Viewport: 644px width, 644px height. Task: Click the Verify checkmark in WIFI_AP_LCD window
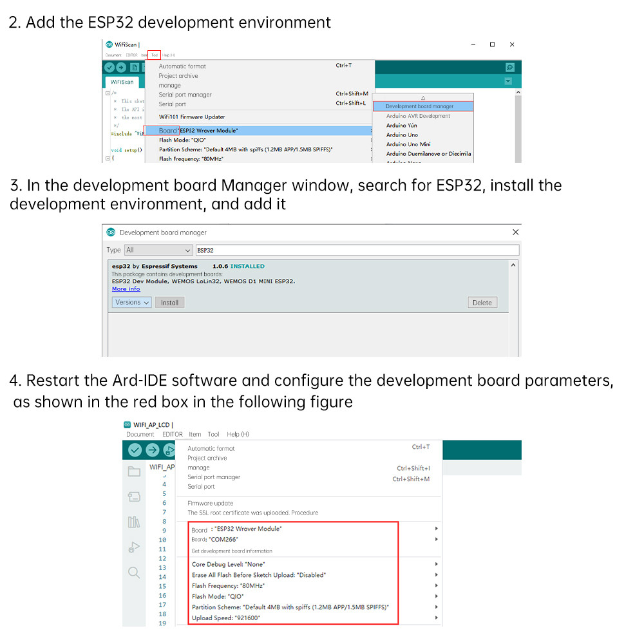tap(135, 450)
